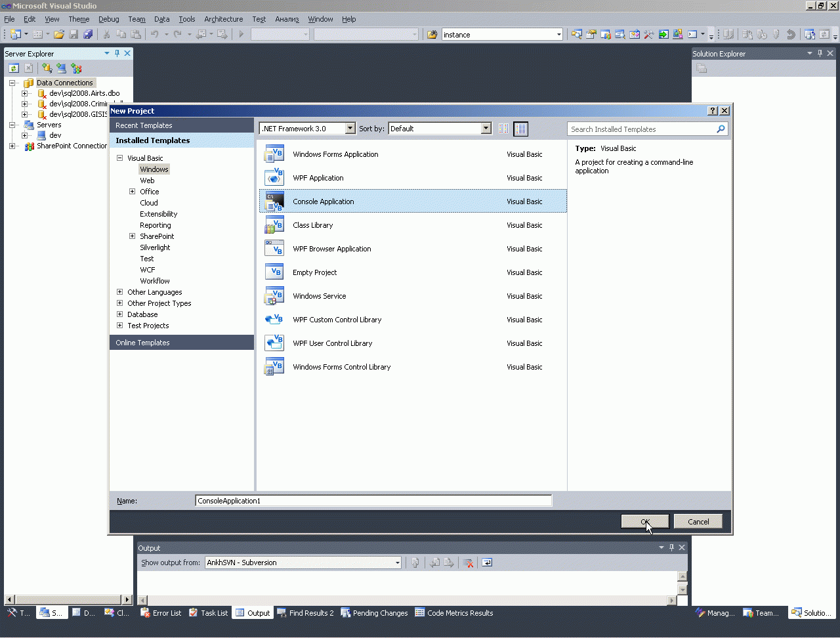Switch to the Code Metrics Results tab
The width and height of the screenshot is (840, 638).
(x=454, y=613)
